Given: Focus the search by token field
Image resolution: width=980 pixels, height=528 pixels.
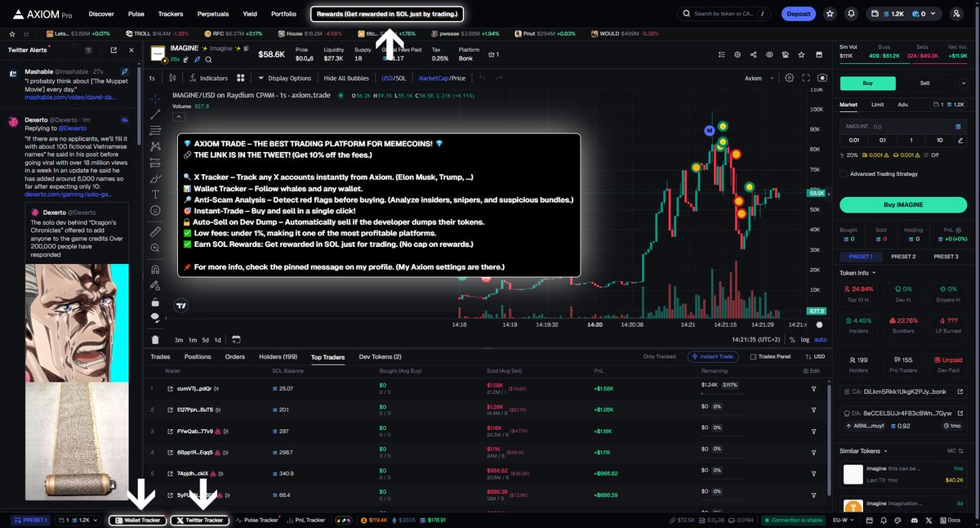Looking at the screenshot, I should tap(724, 14).
